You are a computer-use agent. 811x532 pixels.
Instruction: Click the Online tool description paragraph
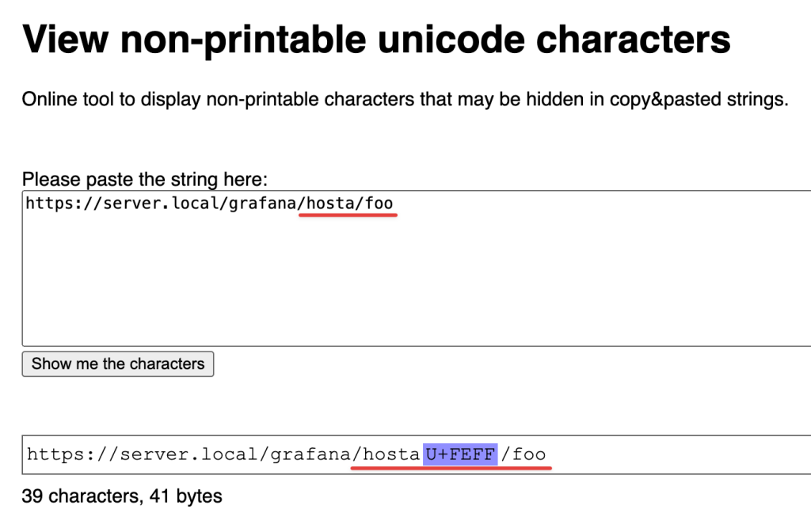coord(405,99)
